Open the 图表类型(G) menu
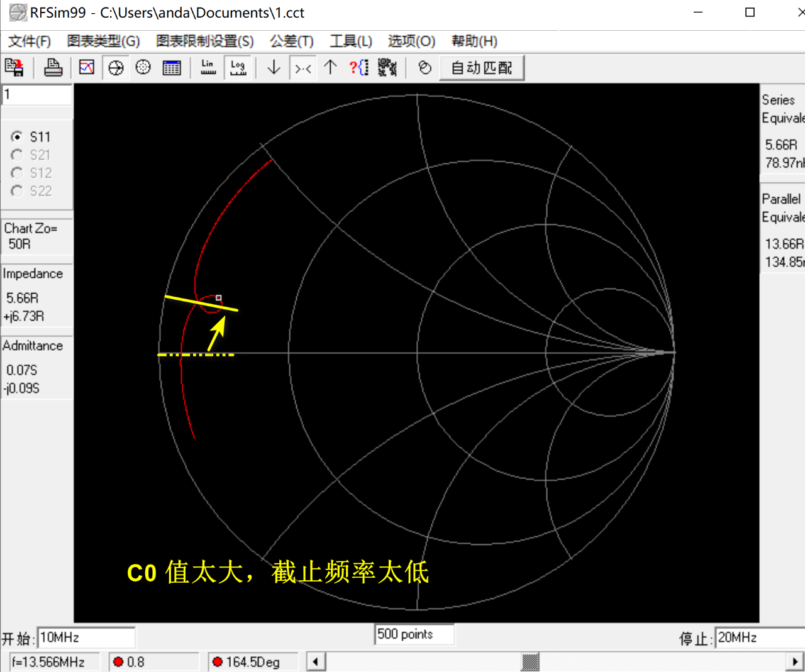The width and height of the screenshot is (805, 672). 103,41
